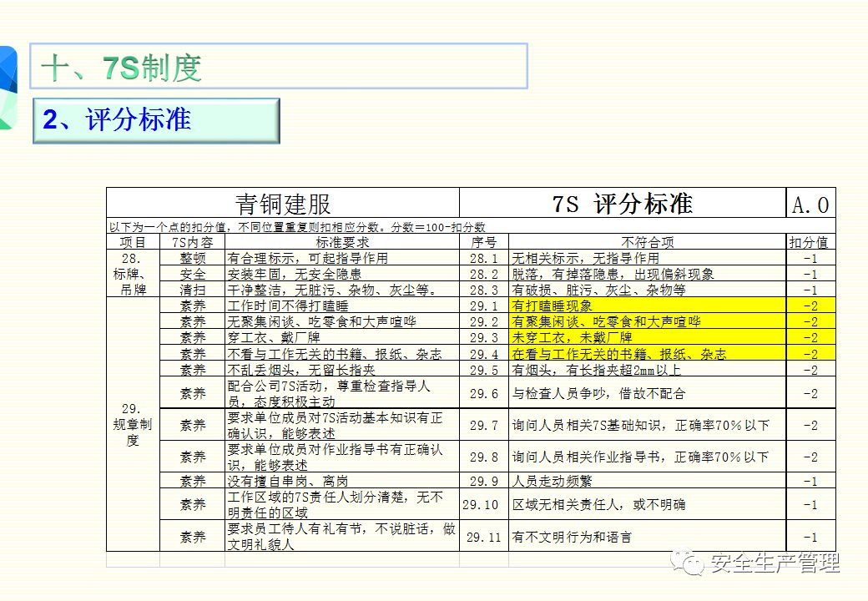The width and height of the screenshot is (868, 601).
Task: Click serial number '29.11'
Action: (x=484, y=536)
